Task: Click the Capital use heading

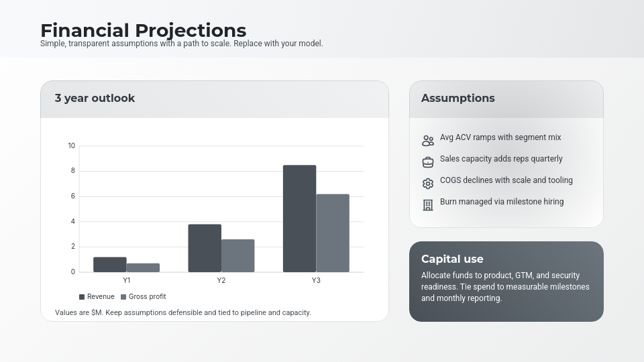Action: pos(452,259)
